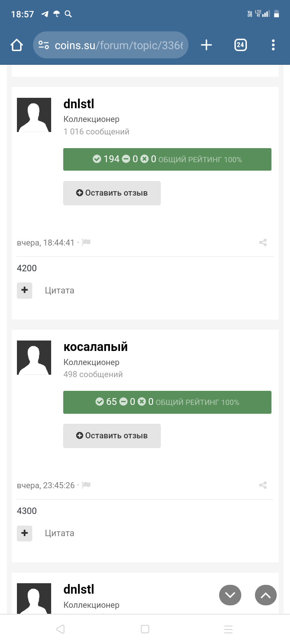The width and height of the screenshot is (290, 644).
Task: Jump down with the chevron-down circle button
Action: coord(230,595)
